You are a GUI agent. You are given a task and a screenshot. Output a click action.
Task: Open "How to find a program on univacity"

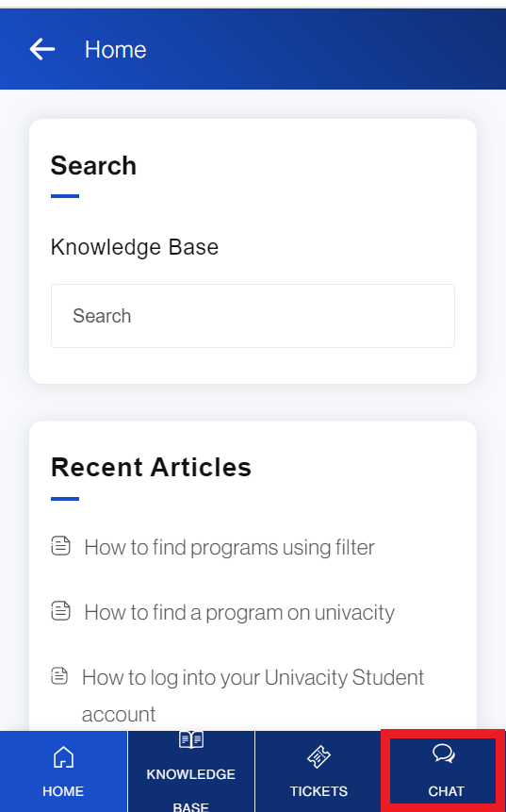pyautogui.click(x=239, y=613)
